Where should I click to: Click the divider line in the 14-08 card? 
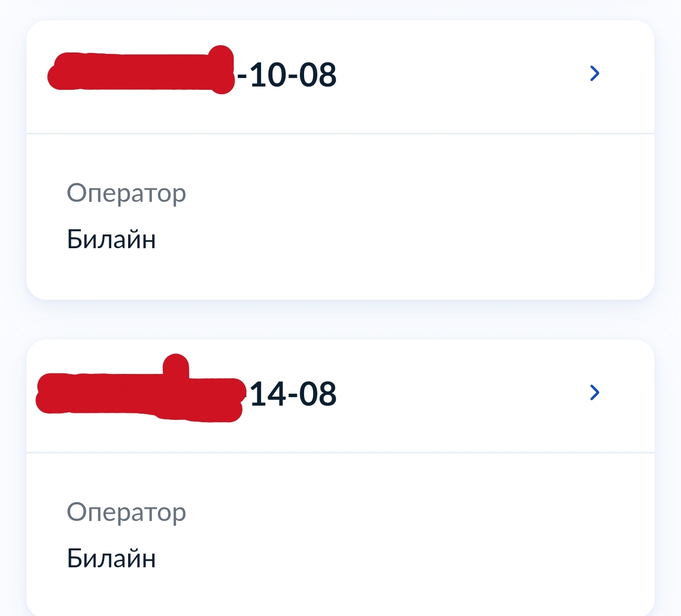tap(340, 453)
